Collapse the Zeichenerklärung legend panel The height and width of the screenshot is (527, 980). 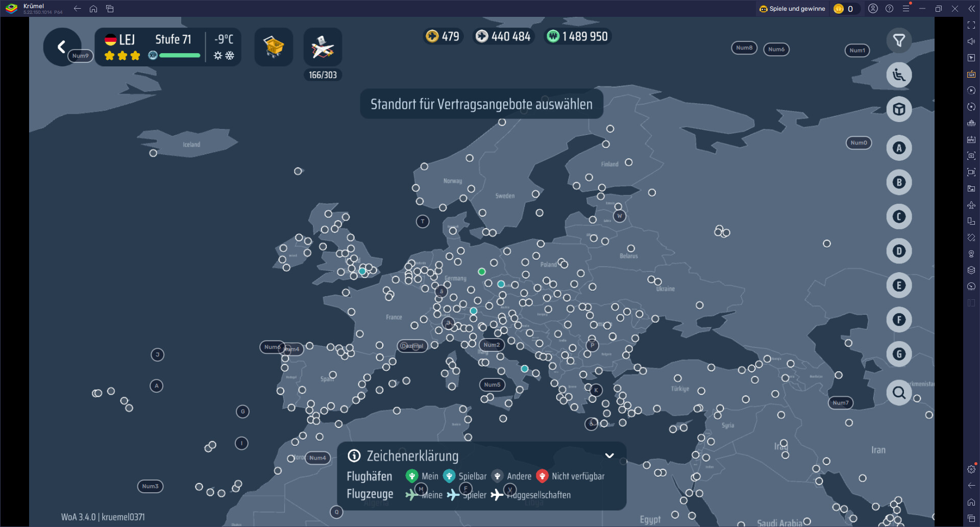coord(609,456)
